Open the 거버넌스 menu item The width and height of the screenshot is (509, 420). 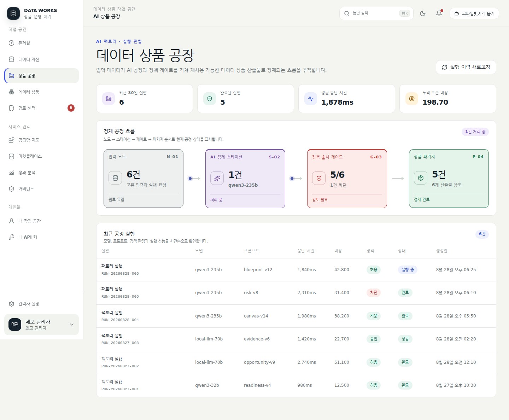(x=41, y=189)
